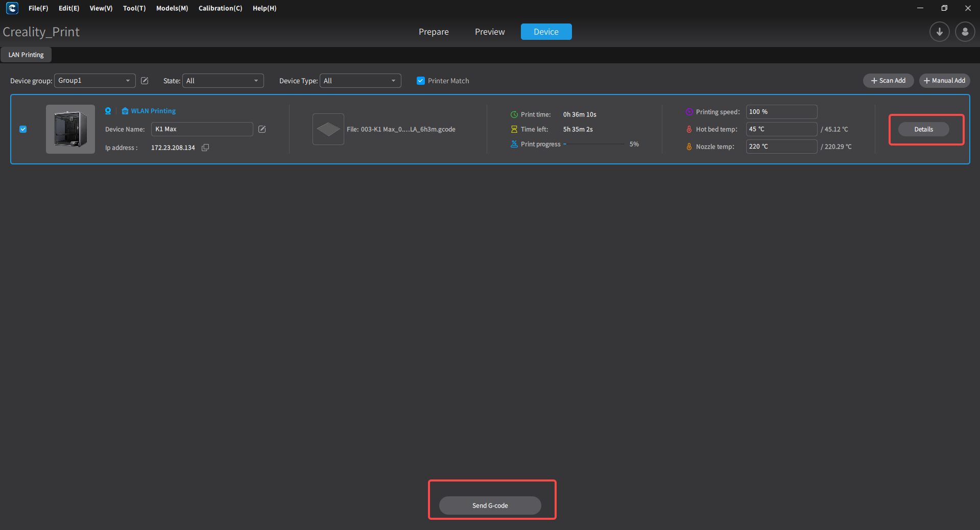Open the Models(M) menu

pos(172,8)
